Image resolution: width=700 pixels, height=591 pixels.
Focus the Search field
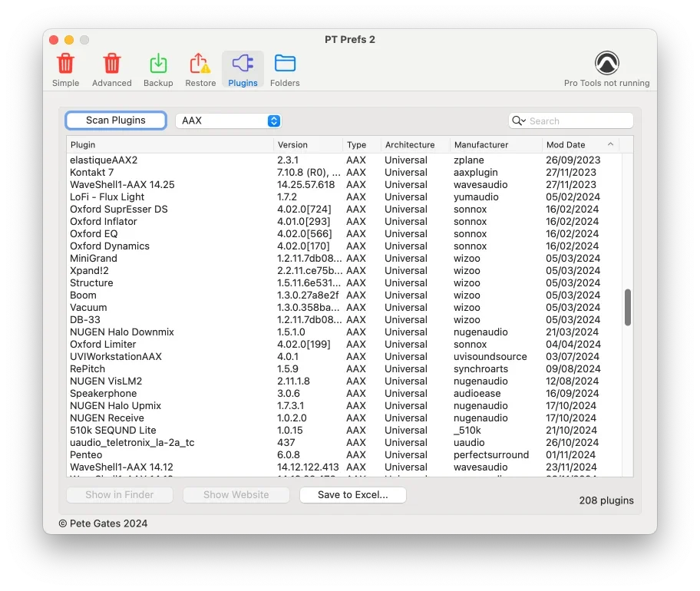click(x=570, y=121)
